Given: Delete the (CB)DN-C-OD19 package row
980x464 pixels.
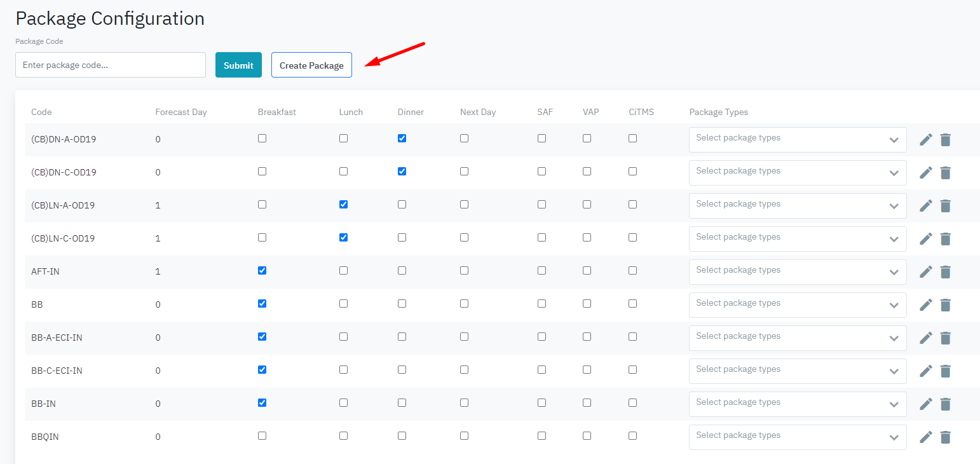Looking at the screenshot, I should coord(946,172).
